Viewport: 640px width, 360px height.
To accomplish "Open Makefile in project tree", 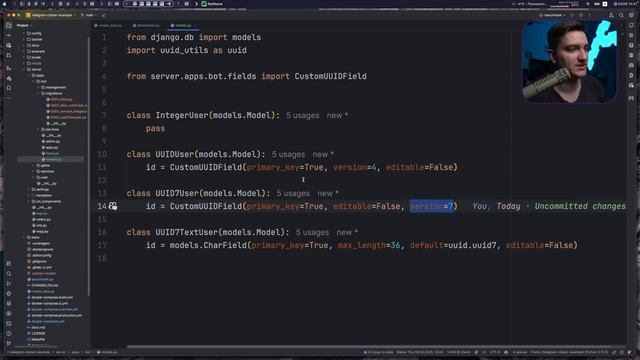I will point(36,339).
